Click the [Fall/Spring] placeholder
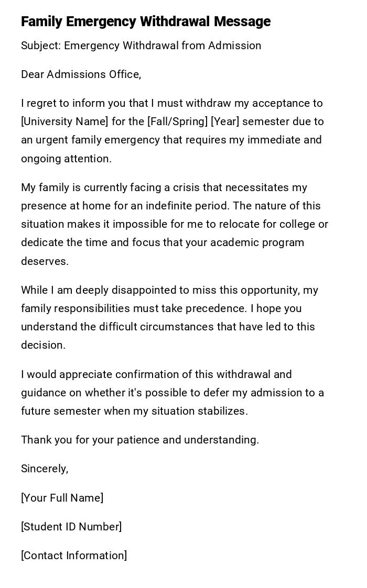The height and width of the screenshot is (588, 367). pos(177,121)
